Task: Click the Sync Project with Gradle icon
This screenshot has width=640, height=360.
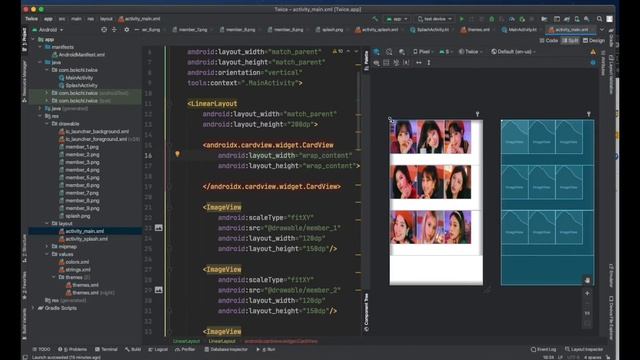Action: point(567,19)
